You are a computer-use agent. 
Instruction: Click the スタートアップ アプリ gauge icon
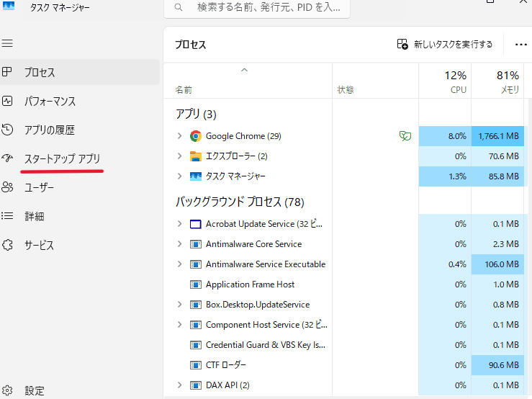click(x=7, y=158)
